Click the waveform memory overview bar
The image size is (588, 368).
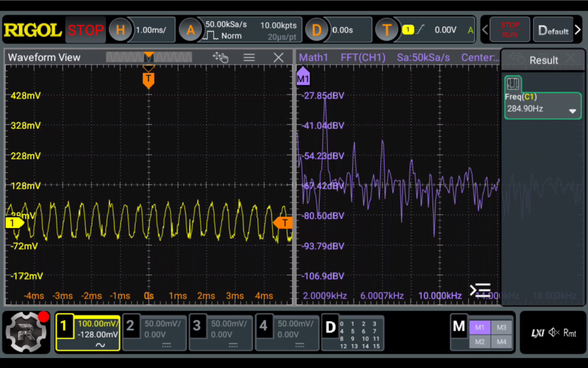[149, 57]
